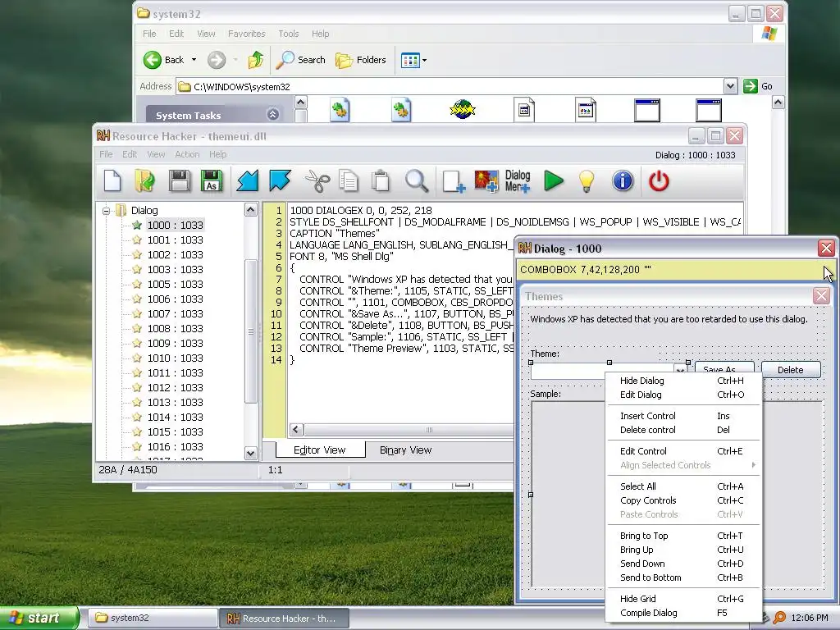
Task: Choose Select All from context menu
Action: pos(683,487)
